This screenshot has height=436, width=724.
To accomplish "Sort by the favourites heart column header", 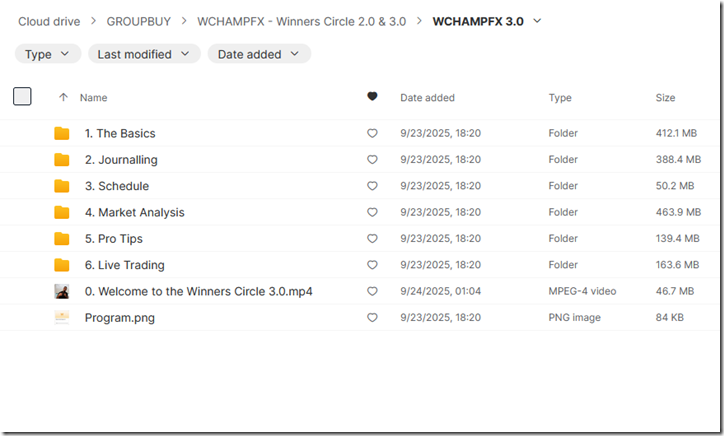I will 372,96.
